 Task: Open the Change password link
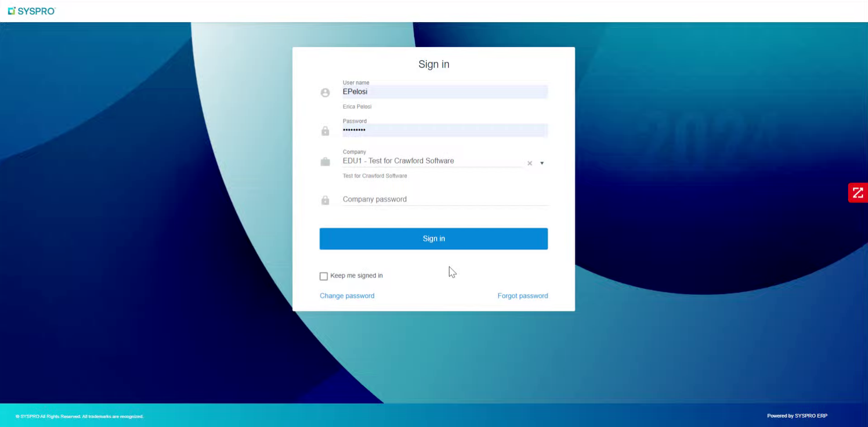347,296
